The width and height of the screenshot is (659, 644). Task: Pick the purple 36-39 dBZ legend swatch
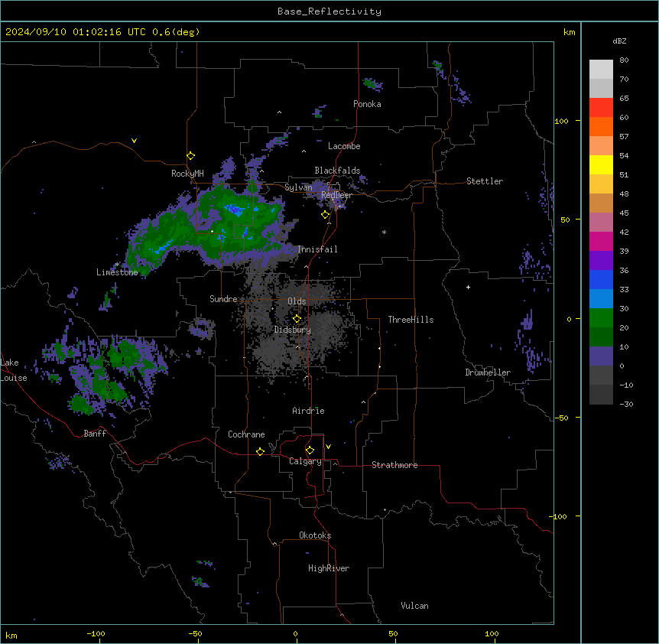tap(601, 261)
